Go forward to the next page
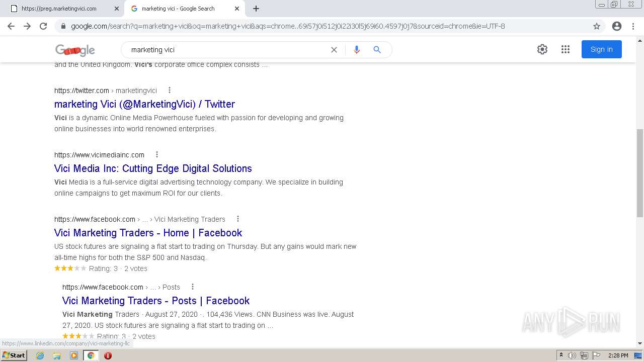The image size is (644, 362). pyautogui.click(x=27, y=26)
